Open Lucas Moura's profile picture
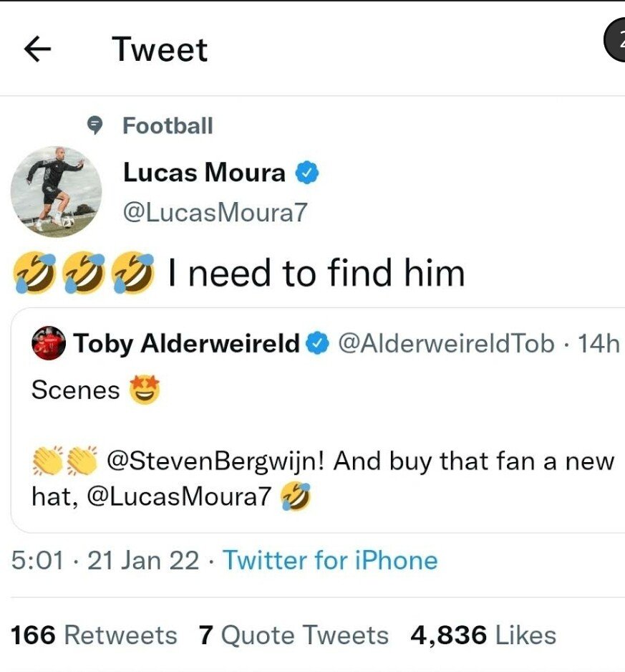 pos(56,191)
